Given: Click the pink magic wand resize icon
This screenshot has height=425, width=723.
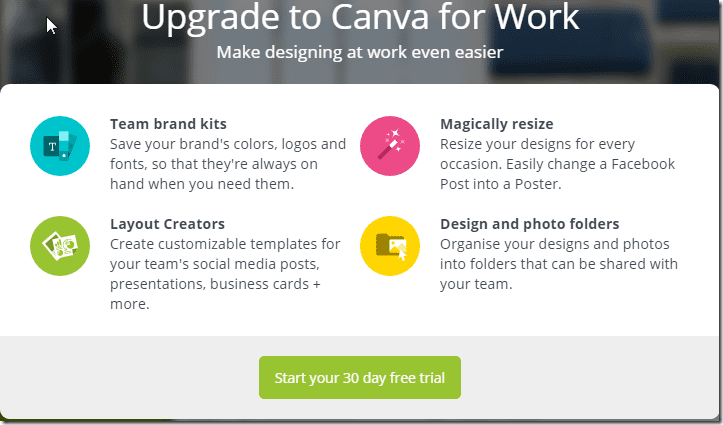Looking at the screenshot, I should click(x=390, y=146).
